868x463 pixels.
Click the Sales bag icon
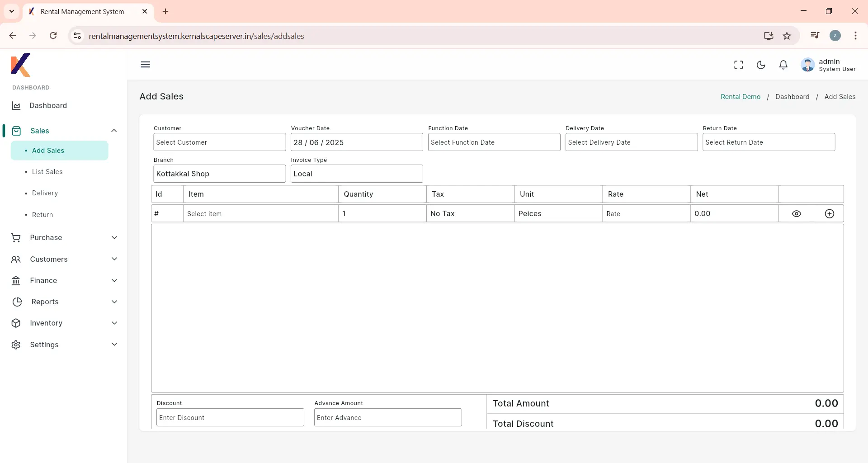pos(16,131)
